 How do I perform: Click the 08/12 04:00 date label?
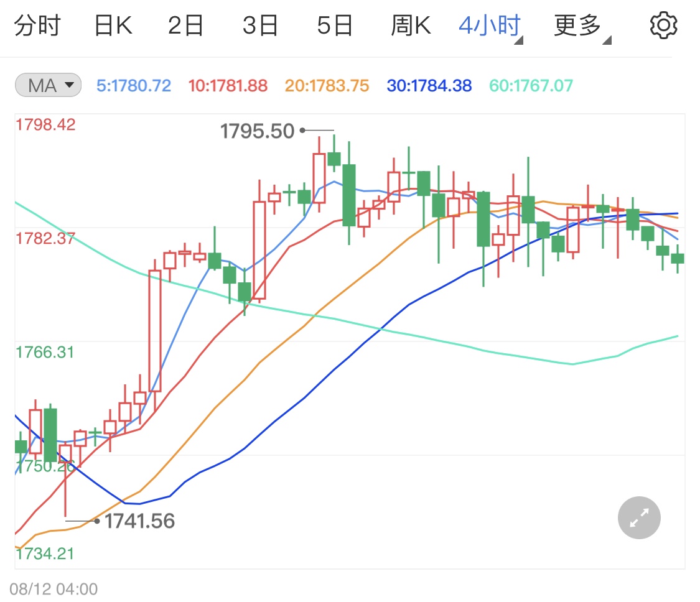pos(54,589)
